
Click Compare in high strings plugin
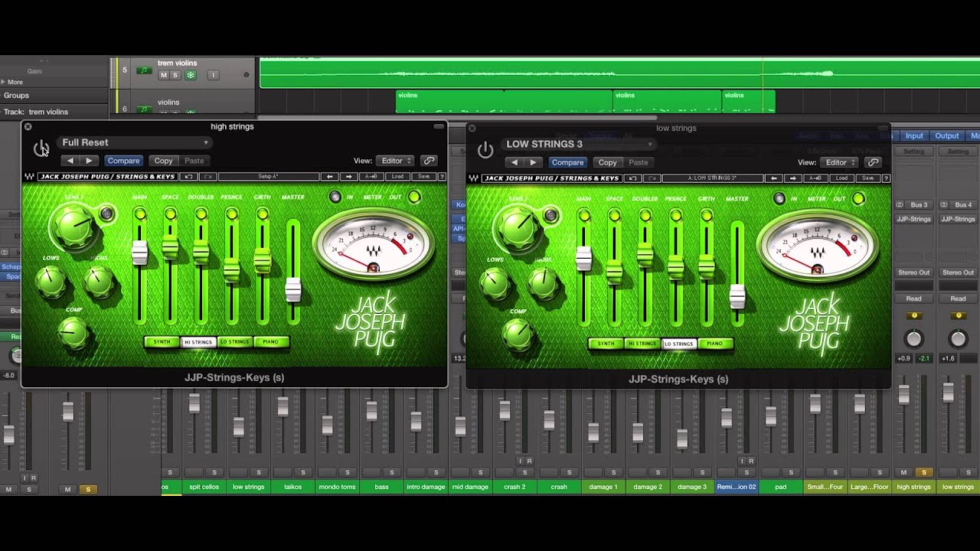pos(123,161)
